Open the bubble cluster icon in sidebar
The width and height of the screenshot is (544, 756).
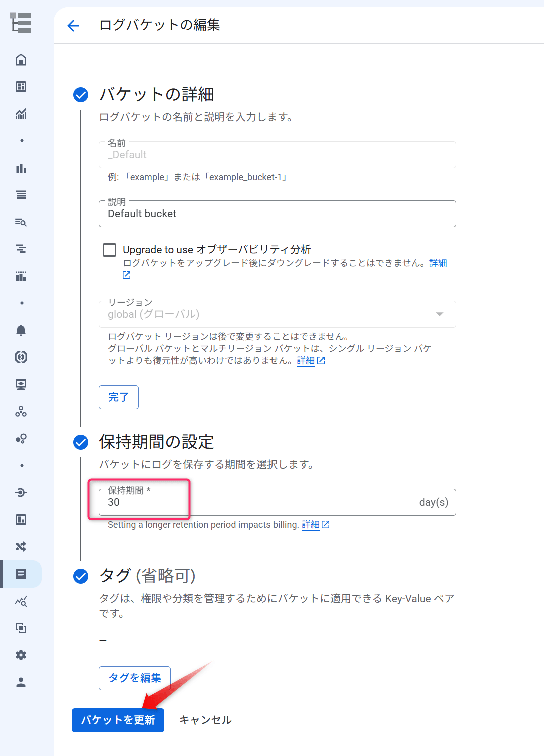point(21,439)
